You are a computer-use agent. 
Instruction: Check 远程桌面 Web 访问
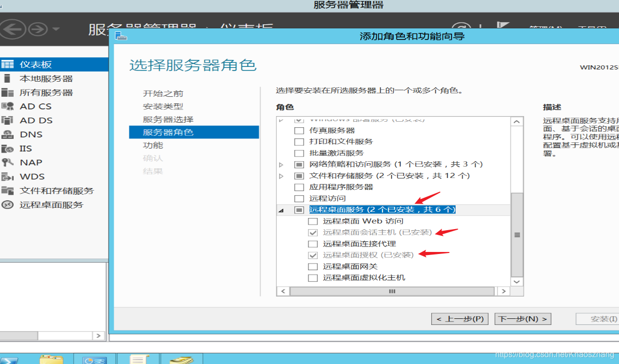313,221
